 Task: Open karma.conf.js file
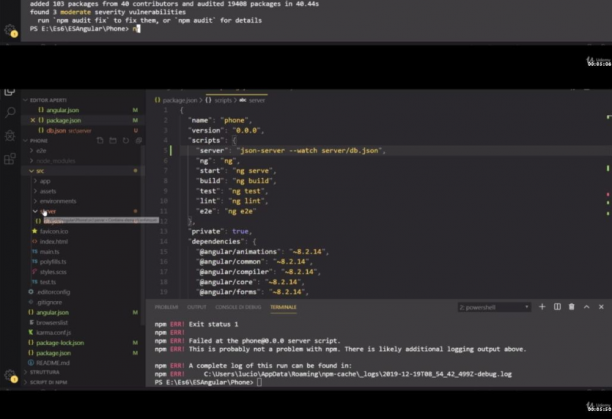[53, 333]
